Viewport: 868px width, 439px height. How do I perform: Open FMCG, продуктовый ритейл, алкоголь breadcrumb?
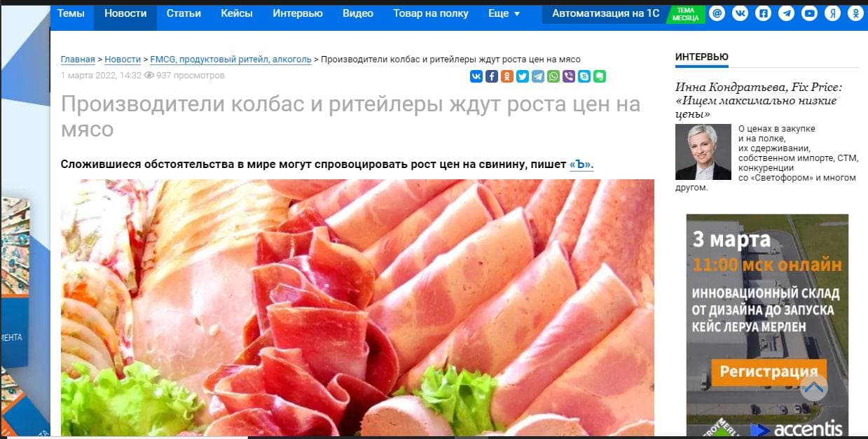[230, 60]
